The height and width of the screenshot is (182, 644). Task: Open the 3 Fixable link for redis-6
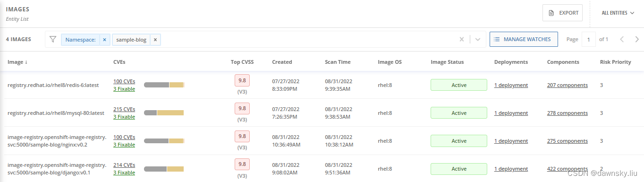click(124, 89)
